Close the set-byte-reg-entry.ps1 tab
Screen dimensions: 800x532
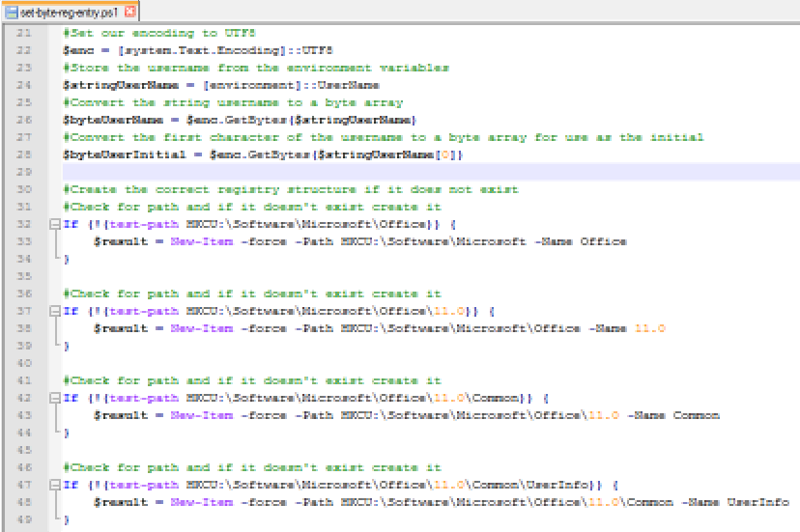(x=130, y=12)
